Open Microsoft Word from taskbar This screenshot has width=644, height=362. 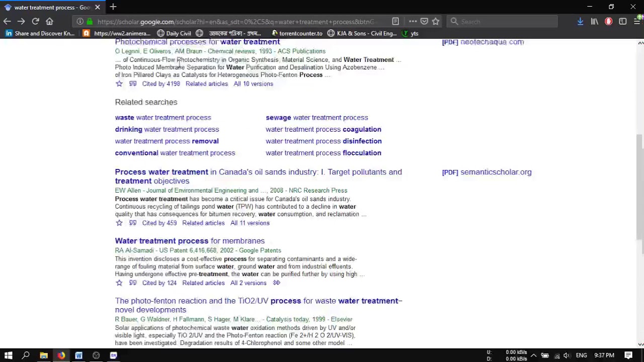pos(78,355)
